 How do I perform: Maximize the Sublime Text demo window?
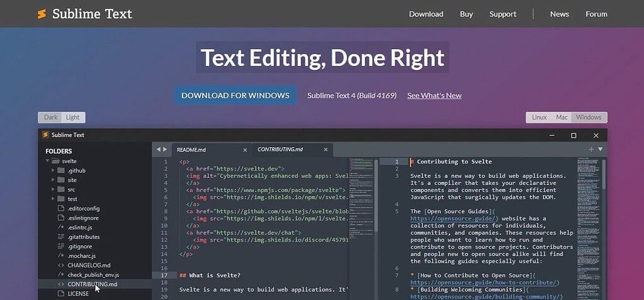(x=573, y=135)
